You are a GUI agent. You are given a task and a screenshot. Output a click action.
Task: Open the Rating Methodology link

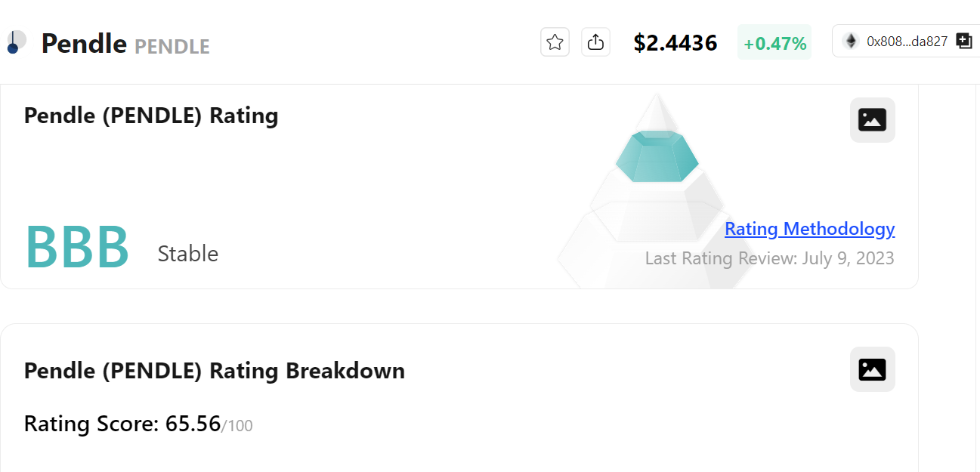coord(809,229)
